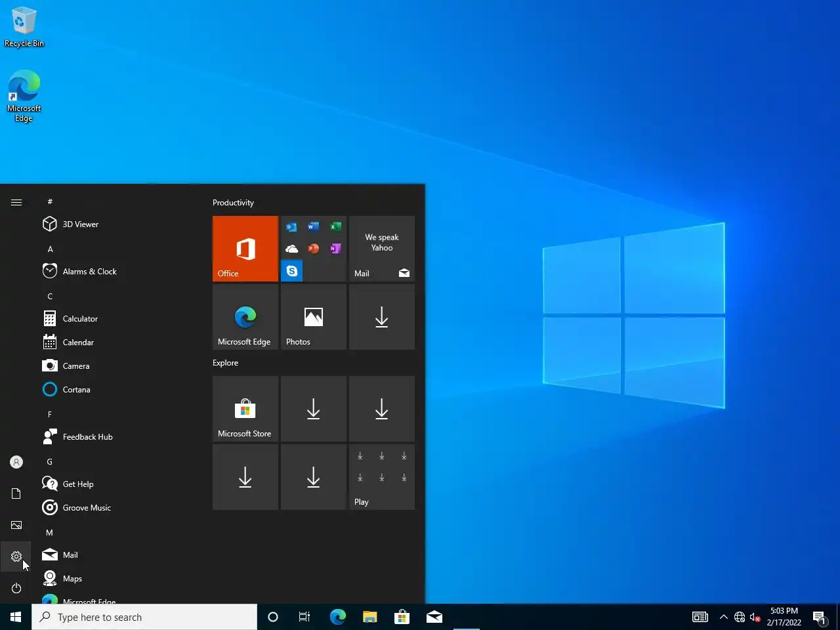Open Outlook in Office tile group
Screen dimensions: 840x630
(291, 227)
